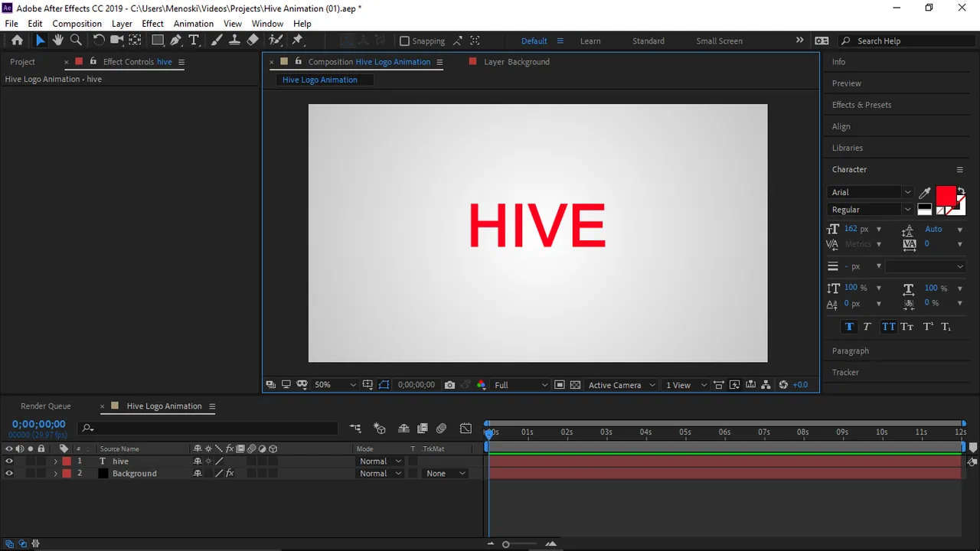The image size is (980, 551).
Task: Select the Home icon in toolbar
Action: [17, 41]
